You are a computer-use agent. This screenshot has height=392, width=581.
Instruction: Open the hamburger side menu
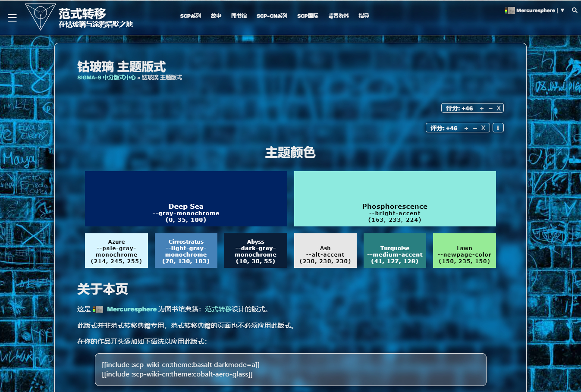[12, 18]
